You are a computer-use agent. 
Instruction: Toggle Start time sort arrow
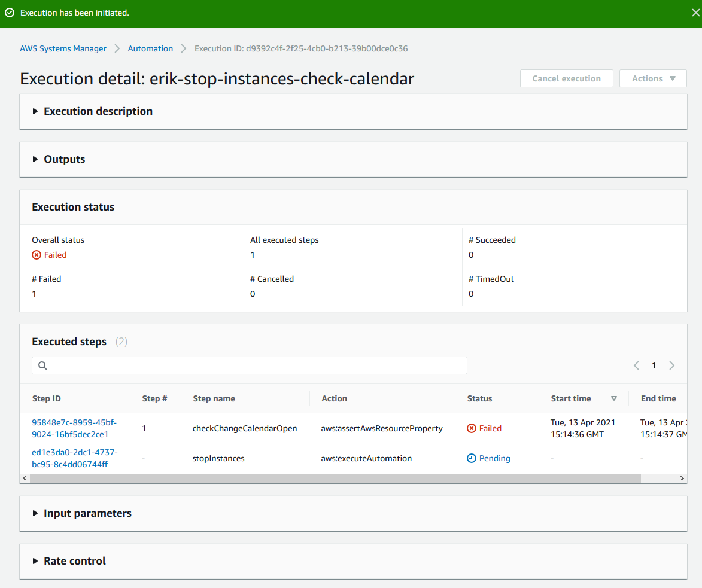(614, 399)
